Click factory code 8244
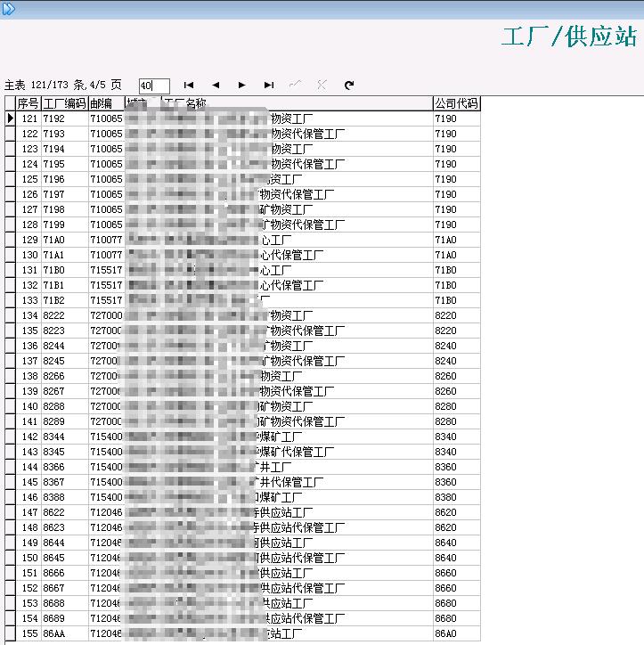The height and width of the screenshot is (645, 644). click(x=53, y=346)
